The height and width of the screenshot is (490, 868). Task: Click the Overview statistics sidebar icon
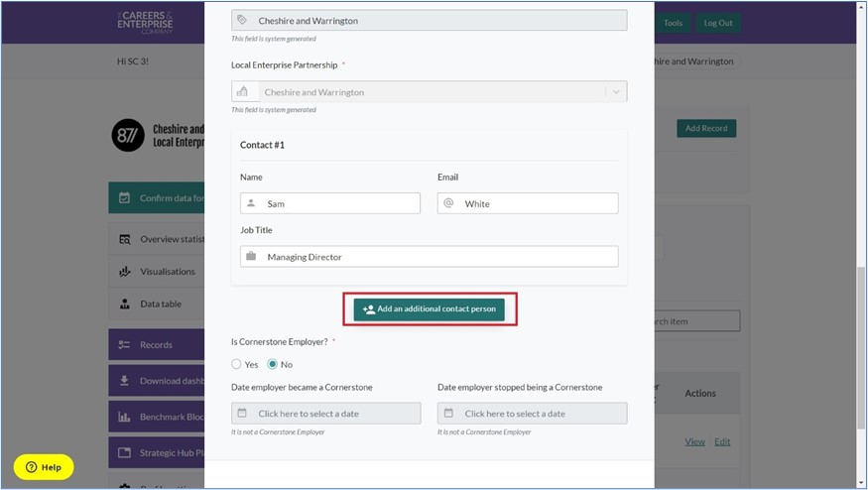pos(125,239)
